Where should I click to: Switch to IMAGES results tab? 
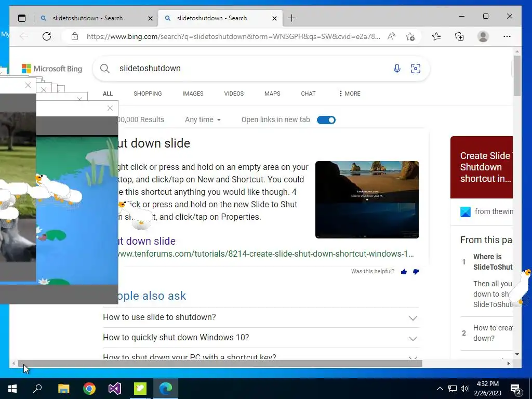(193, 94)
